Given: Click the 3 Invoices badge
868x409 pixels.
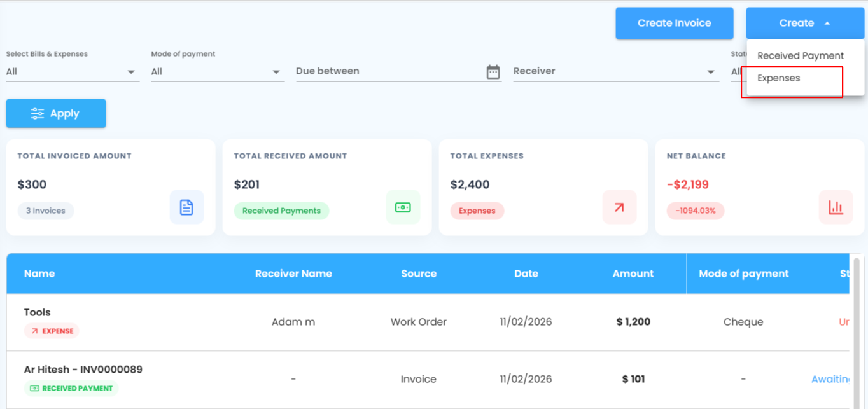Looking at the screenshot, I should (x=46, y=211).
